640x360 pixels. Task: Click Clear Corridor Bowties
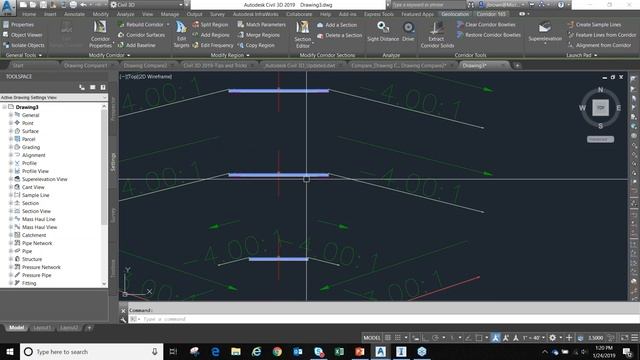(486, 24)
